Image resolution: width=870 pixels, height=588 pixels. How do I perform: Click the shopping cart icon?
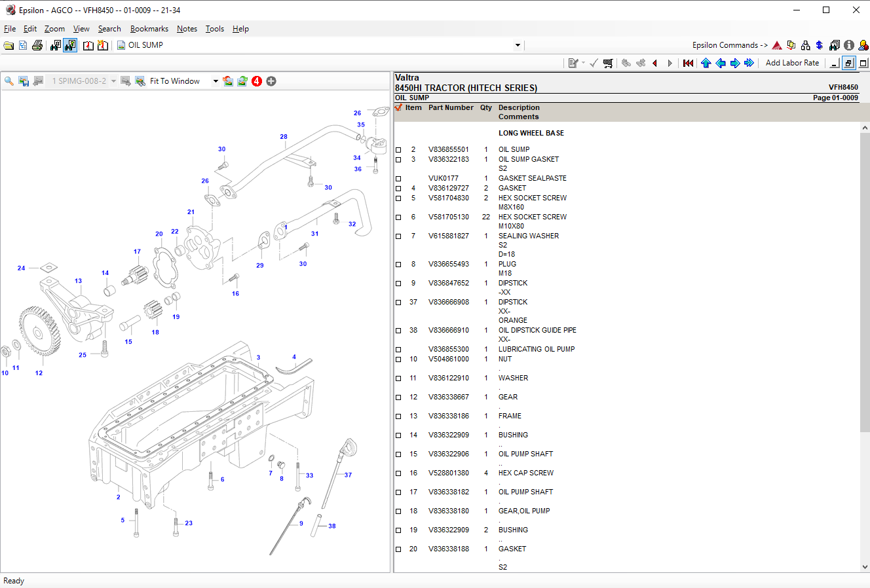click(608, 63)
